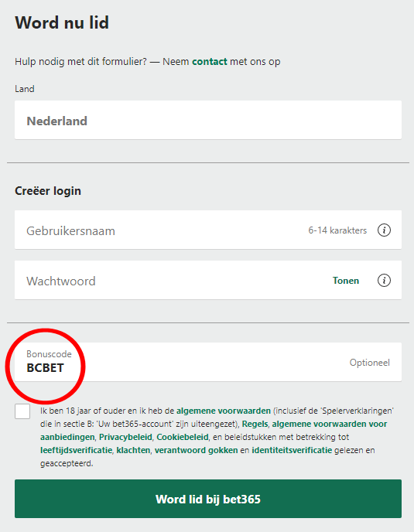Click the Optioneel label in bonus field
Viewport: 414px width, 532px height.
tap(370, 363)
